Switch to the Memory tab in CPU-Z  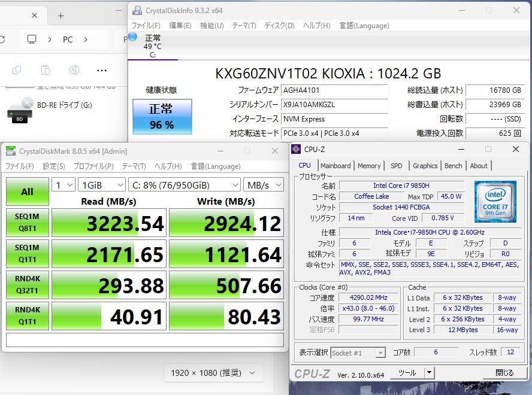(x=369, y=166)
